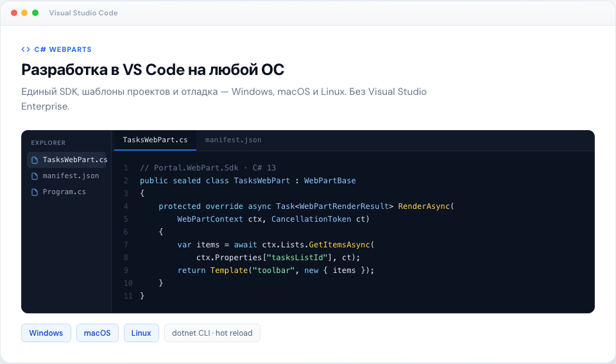The image size is (616, 364).
Task: Click the file icon next to Program.cs
Action: pos(35,192)
